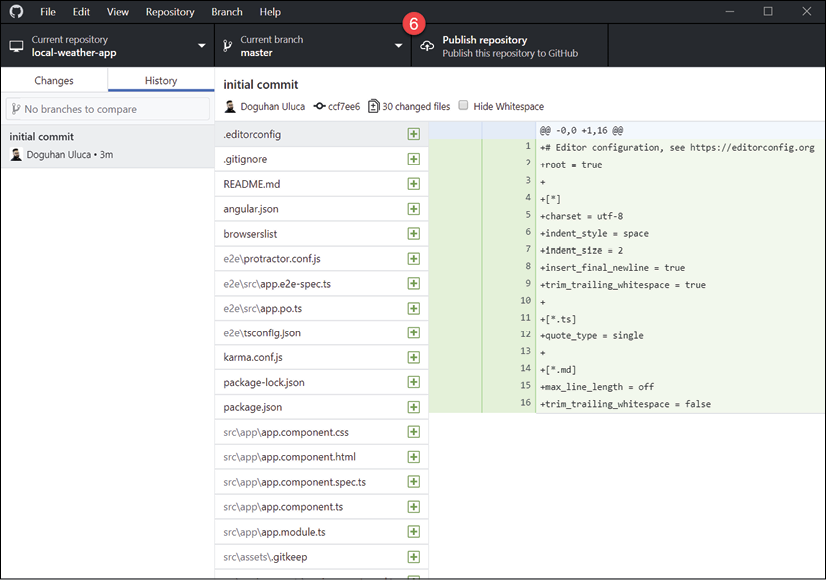
Task: Click the GitHub Octocat logo icon
Action: click(16, 12)
